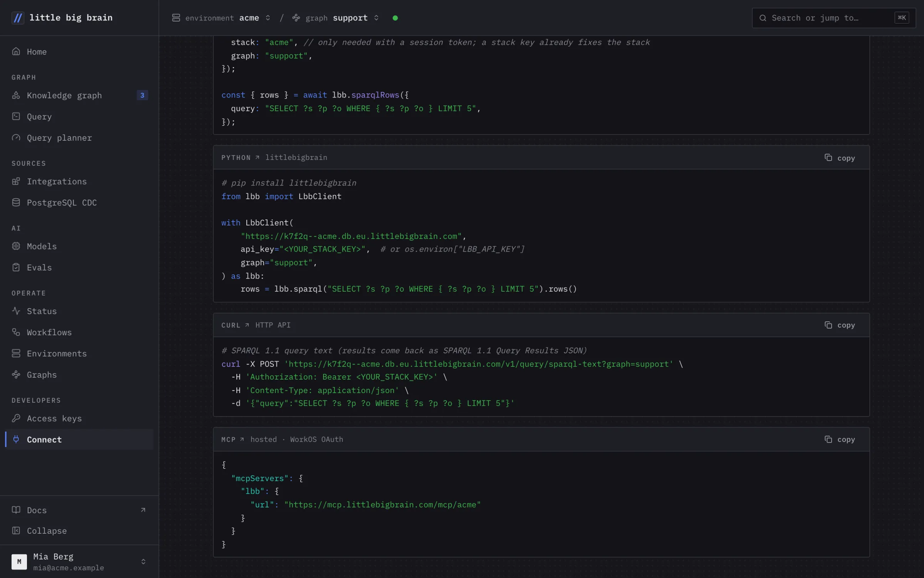
Task: Open the graph support switcher
Action: click(335, 18)
